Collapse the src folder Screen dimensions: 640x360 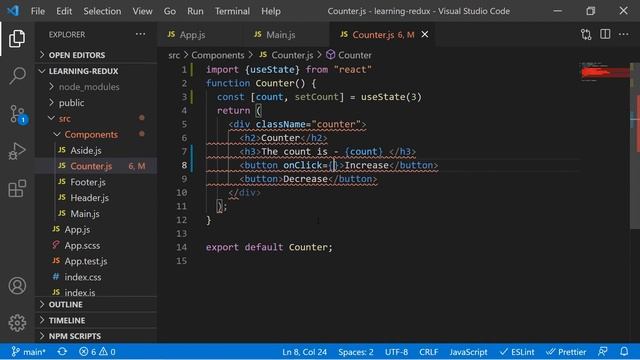point(96,118)
